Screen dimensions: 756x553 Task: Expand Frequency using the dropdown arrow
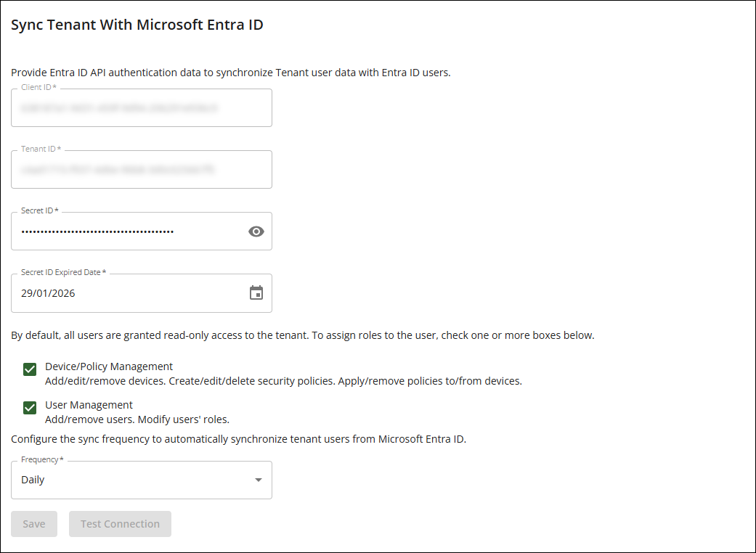coord(259,480)
